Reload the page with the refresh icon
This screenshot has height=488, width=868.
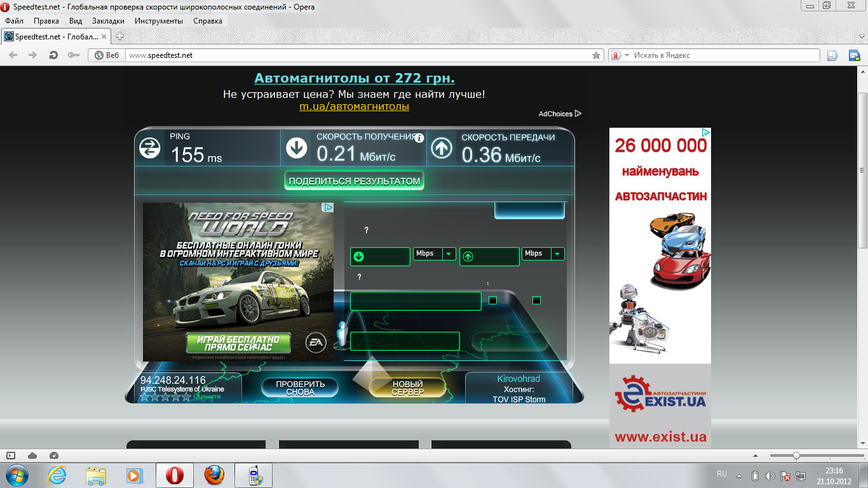pos(53,55)
